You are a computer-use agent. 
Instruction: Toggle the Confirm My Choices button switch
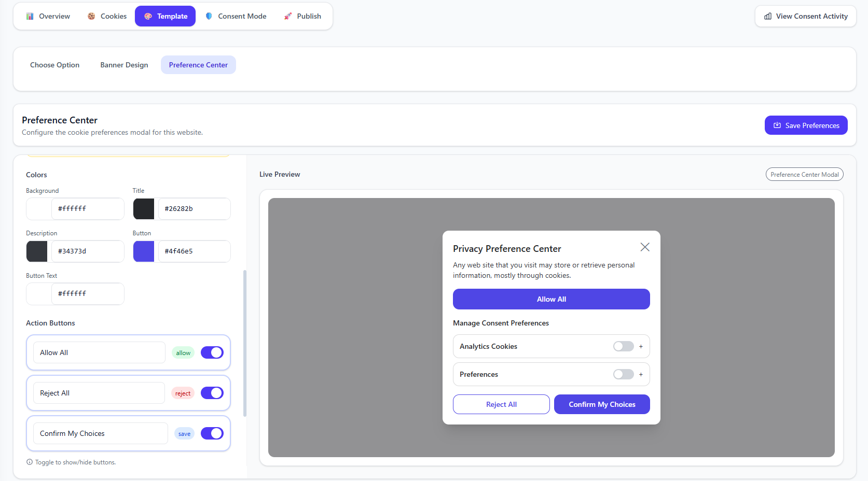point(212,433)
